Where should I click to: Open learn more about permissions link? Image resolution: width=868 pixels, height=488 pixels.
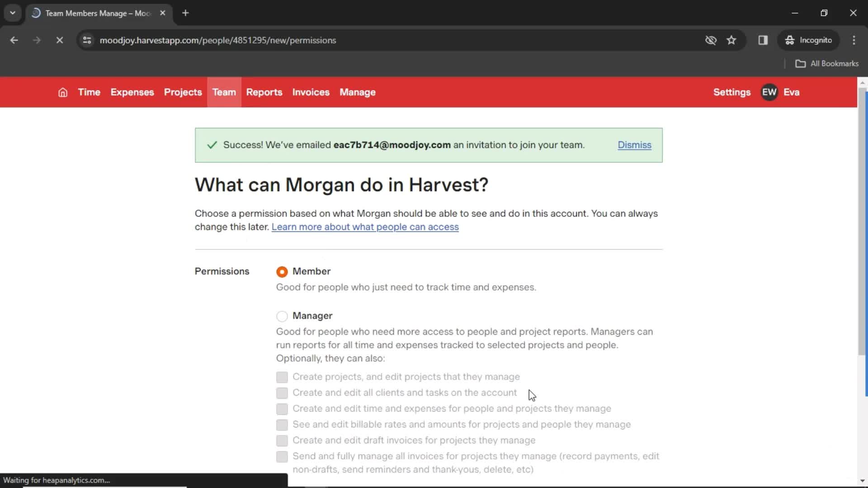click(x=365, y=226)
